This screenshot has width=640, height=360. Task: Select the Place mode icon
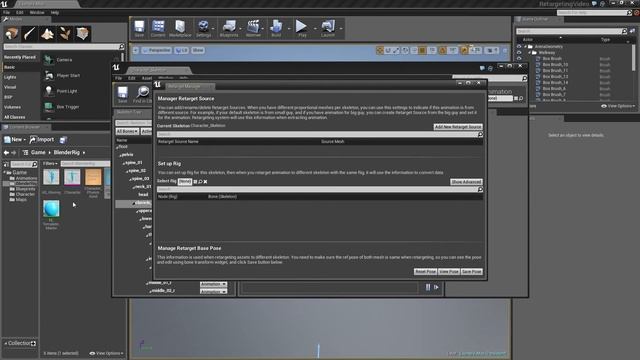pyautogui.click(x=11, y=33)
